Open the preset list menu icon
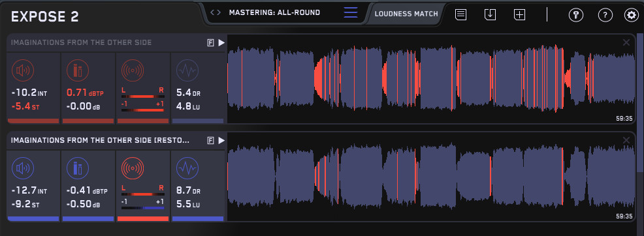Viewport: 644px width, 236px height. point(350,12)
